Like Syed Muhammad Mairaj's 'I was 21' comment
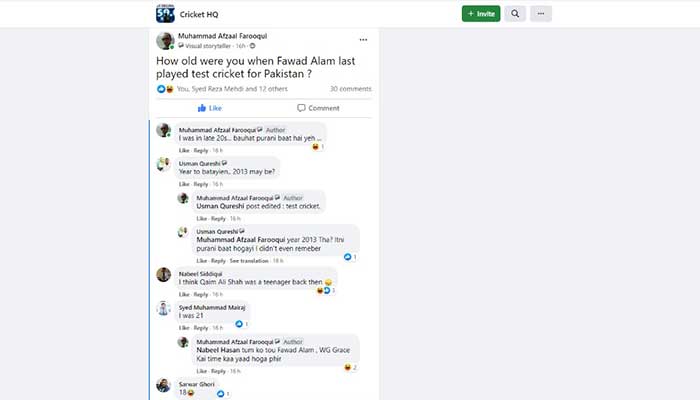The width and height of the screenshot is (700, 400). click(x=183, y=327)
